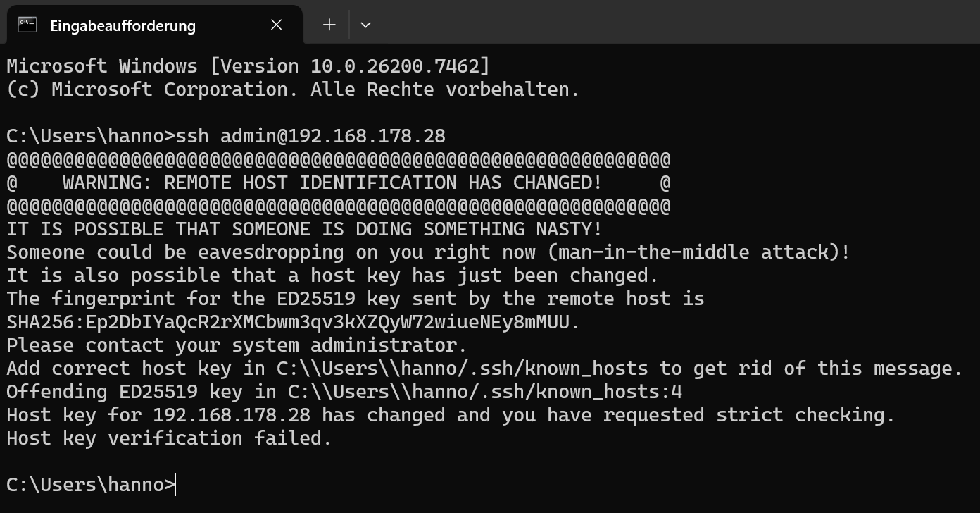This screenshot has height=513, width=980.
Task: Click the SOMEONE IS DOING SOMETHING NASTY line
Action: [304, 229]
